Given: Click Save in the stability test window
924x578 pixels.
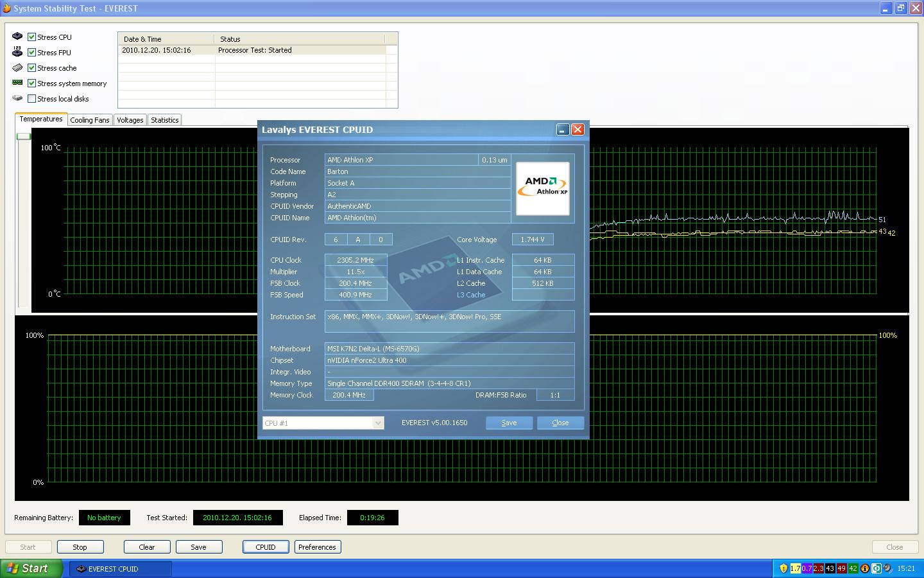Looking at the screenshot, I should [x=199, y=547].
